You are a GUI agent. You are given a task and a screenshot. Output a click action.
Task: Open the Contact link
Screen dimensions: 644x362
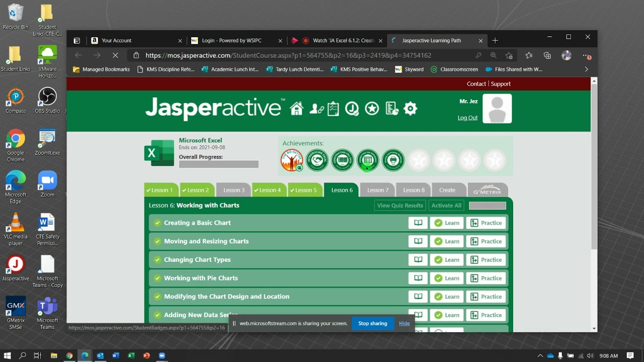[476, 84]
